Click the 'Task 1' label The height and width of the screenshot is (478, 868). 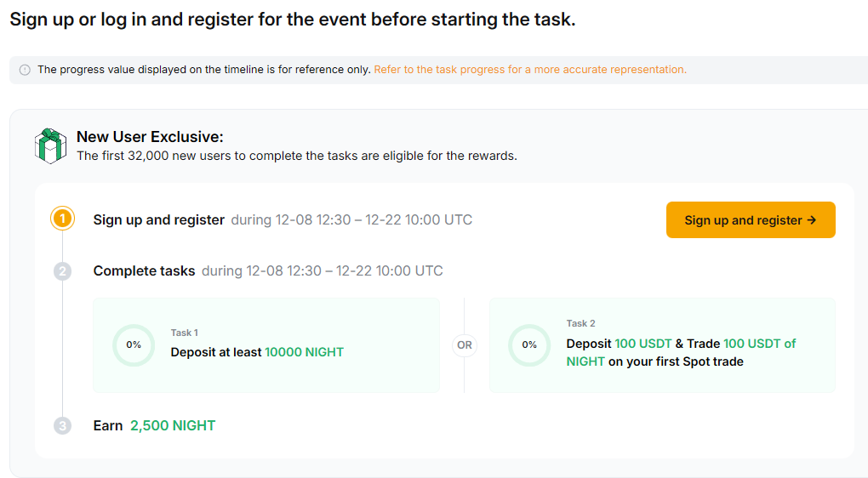point(185,333)
